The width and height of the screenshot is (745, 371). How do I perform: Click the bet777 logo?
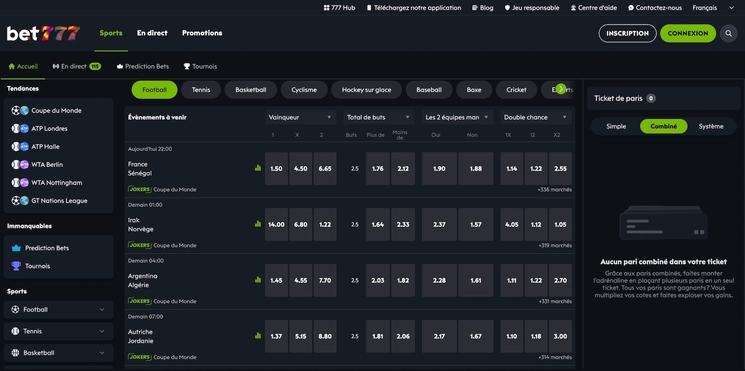pyautogui.click(x=43, y=33)
